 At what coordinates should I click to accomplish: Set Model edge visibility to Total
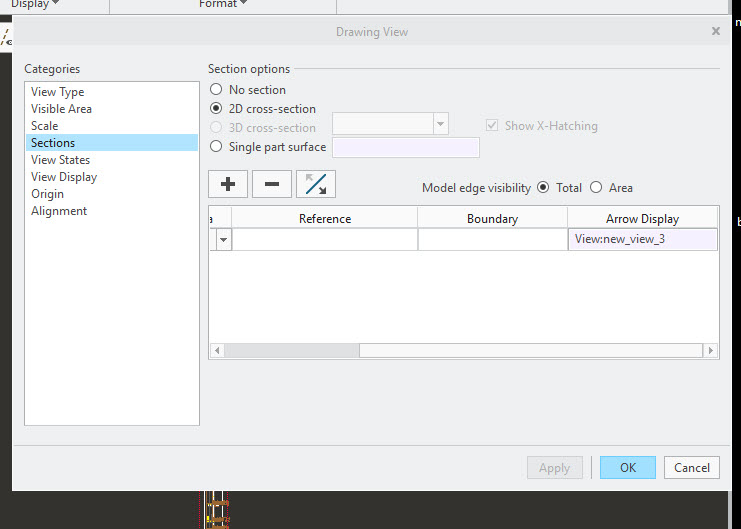(544, 187)
